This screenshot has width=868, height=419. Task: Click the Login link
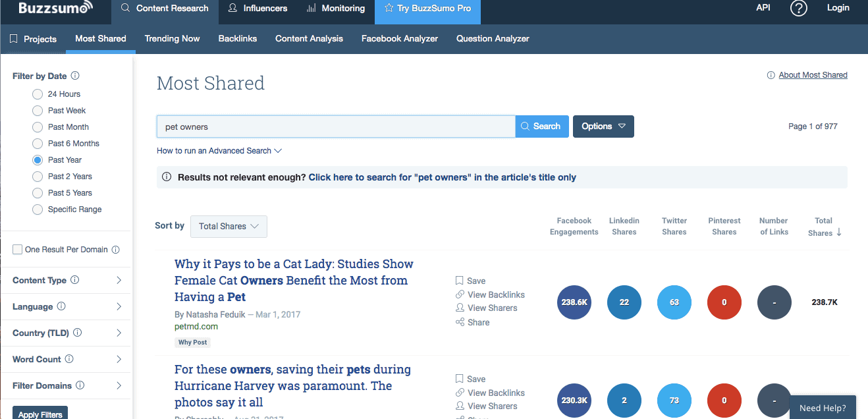pyautogui.click(x=838, y=8)
